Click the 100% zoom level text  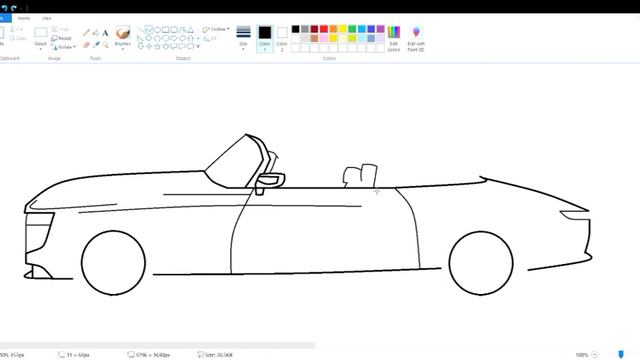(x=582, y=355)
